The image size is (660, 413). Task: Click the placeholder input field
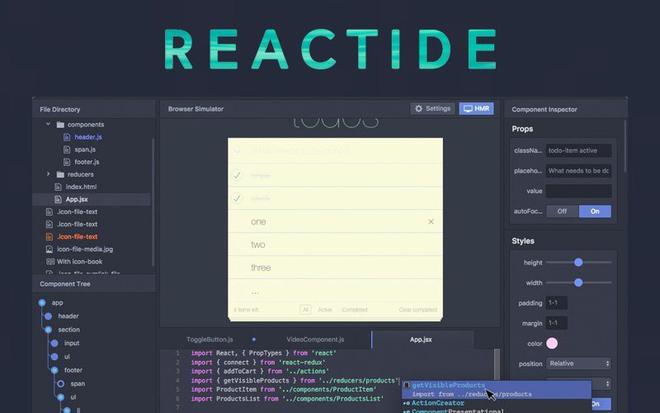(579, 171)
